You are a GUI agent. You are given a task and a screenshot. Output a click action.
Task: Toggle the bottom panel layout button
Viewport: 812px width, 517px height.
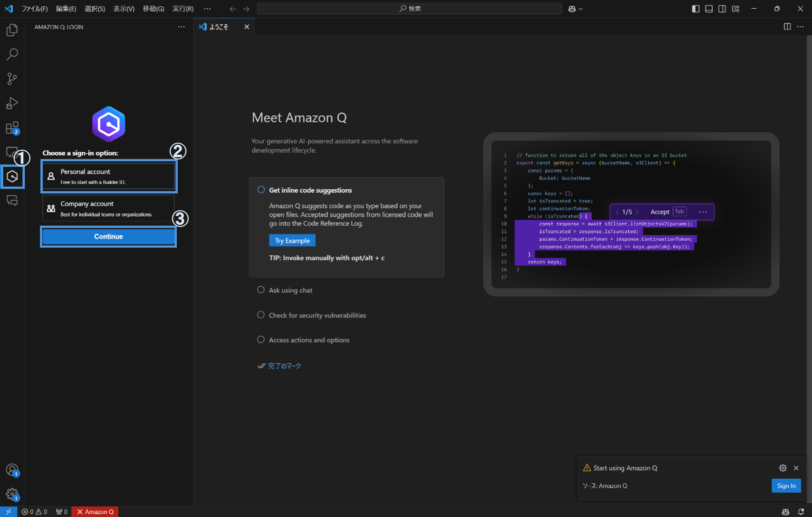[x=709, y=9]
